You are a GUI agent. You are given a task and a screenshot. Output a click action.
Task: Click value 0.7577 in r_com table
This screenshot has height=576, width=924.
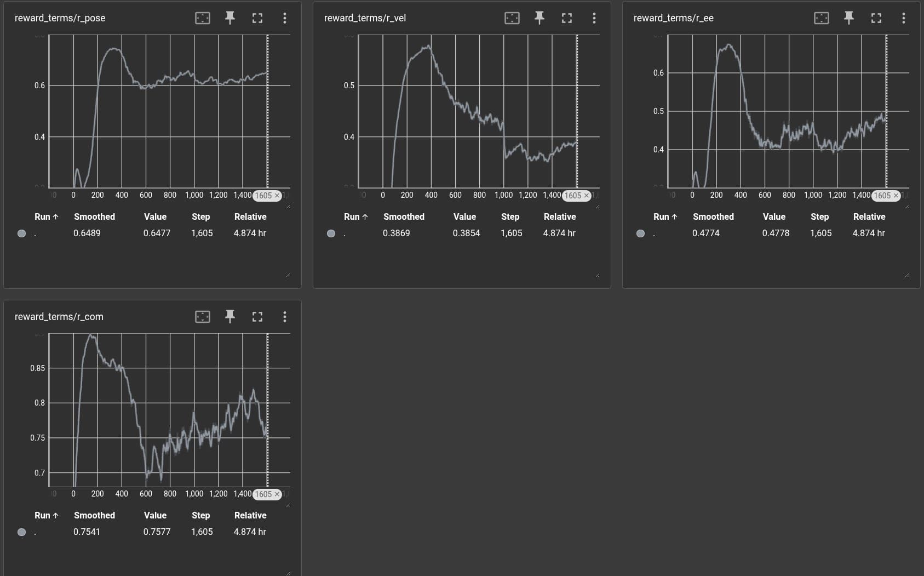(157, 532)
